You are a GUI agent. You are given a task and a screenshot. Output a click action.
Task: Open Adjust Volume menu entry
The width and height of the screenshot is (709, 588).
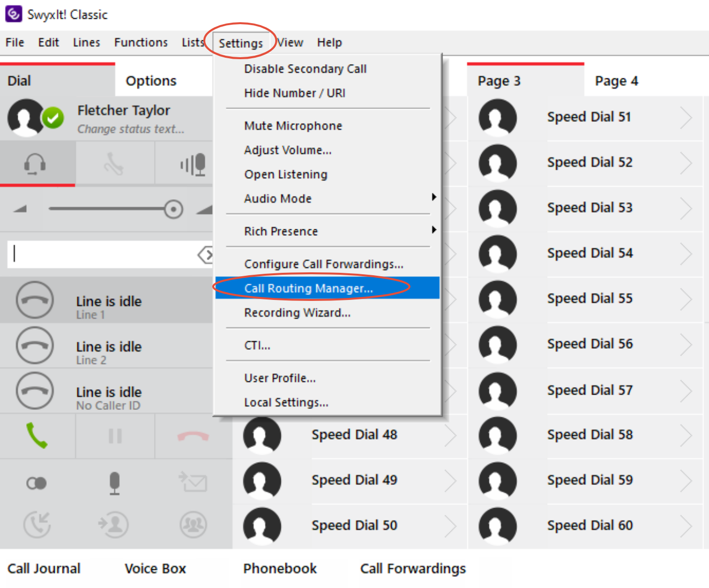point(328,150)
